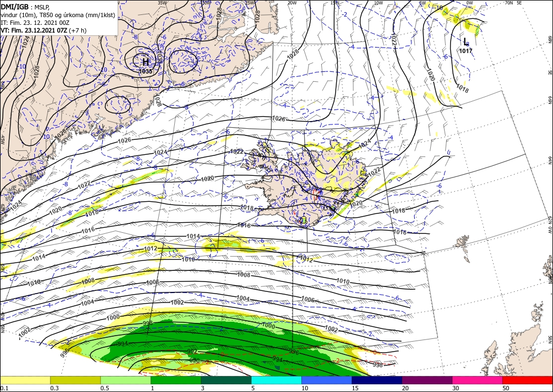Click the '35W' longitude label at top

[x=162, y=3]
